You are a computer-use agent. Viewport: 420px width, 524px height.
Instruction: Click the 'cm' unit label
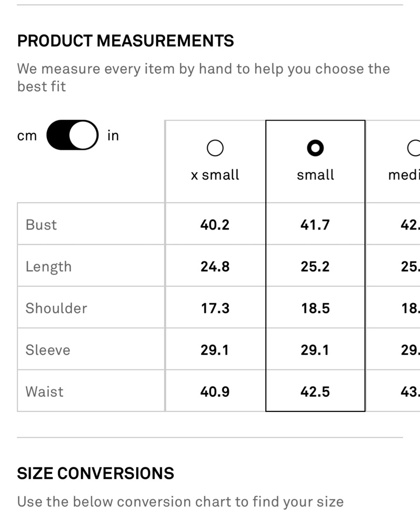27,136
